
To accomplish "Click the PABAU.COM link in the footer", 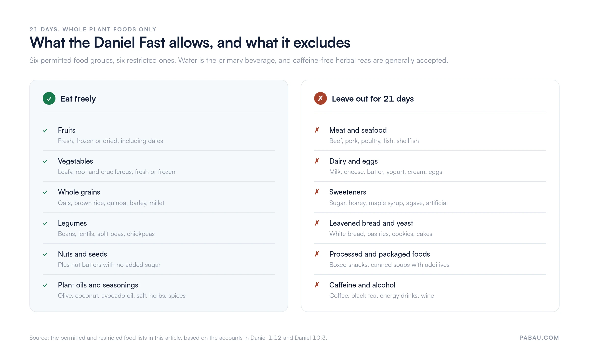I will coord(539,338).
